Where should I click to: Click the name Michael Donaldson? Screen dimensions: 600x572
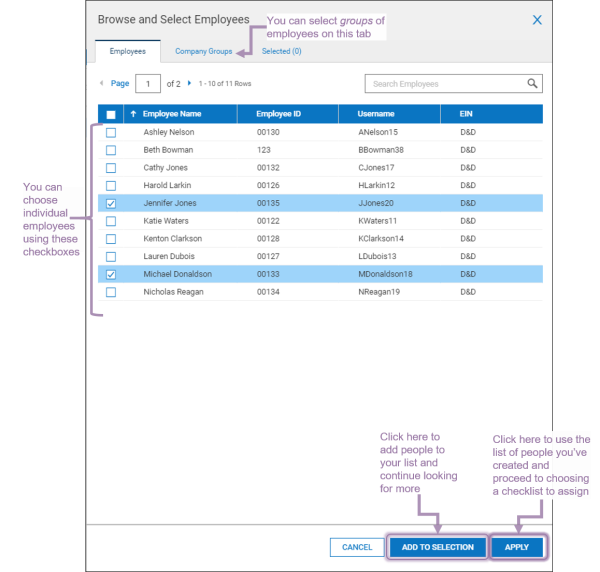coord(178,274)
